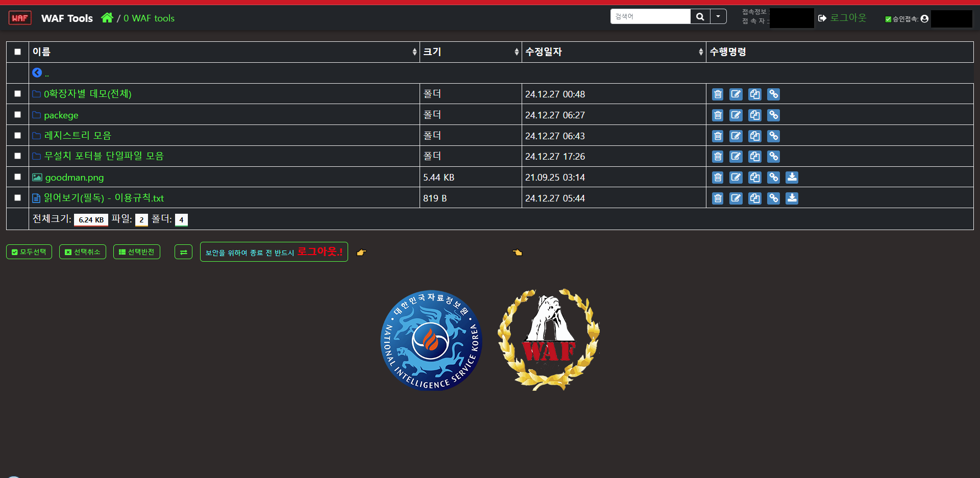Open the 0확장자별 데모(전체) folder
980x478 pixels.
coord(87,94)
